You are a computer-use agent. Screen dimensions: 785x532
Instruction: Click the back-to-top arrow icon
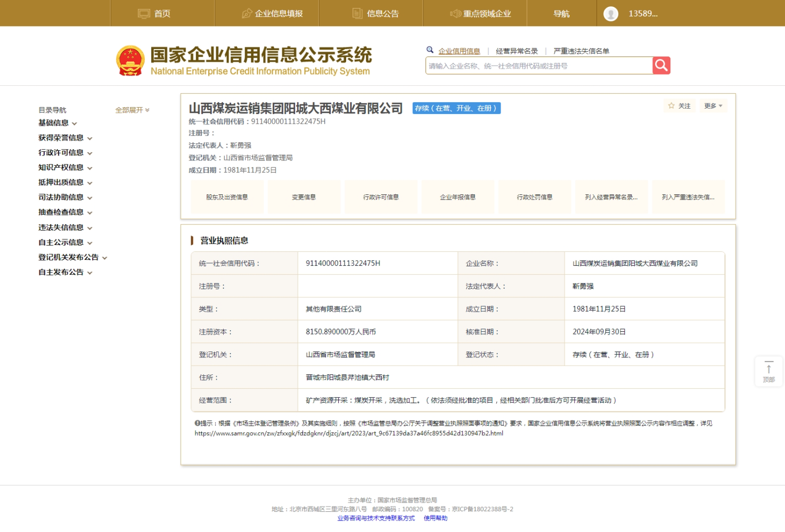[768, 368]
